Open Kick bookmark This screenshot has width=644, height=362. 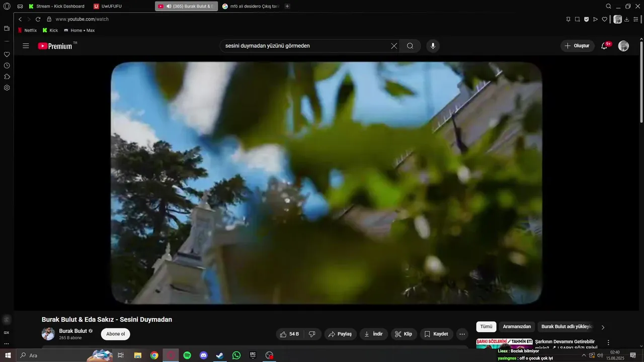tap(50, 30)
